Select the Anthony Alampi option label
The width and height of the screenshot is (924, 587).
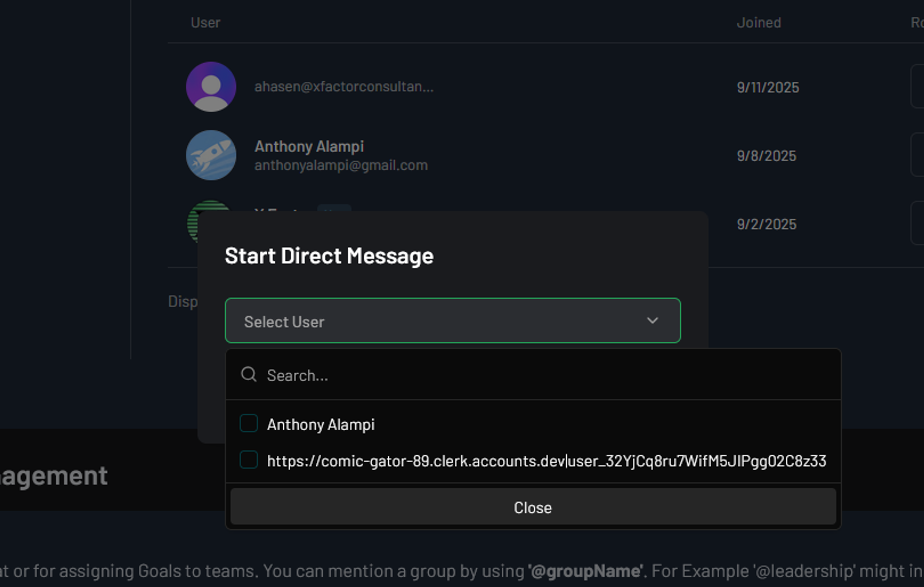click(x=321, y=424)
